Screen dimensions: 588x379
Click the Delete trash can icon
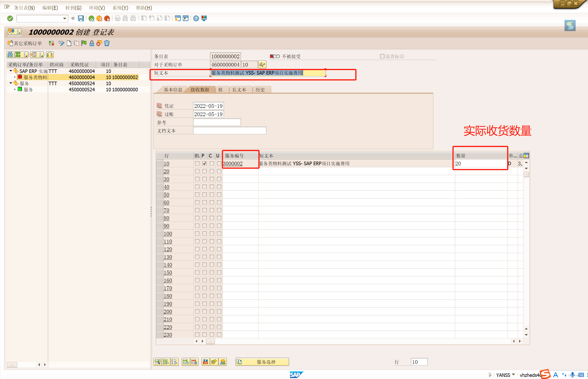[107, 43]
